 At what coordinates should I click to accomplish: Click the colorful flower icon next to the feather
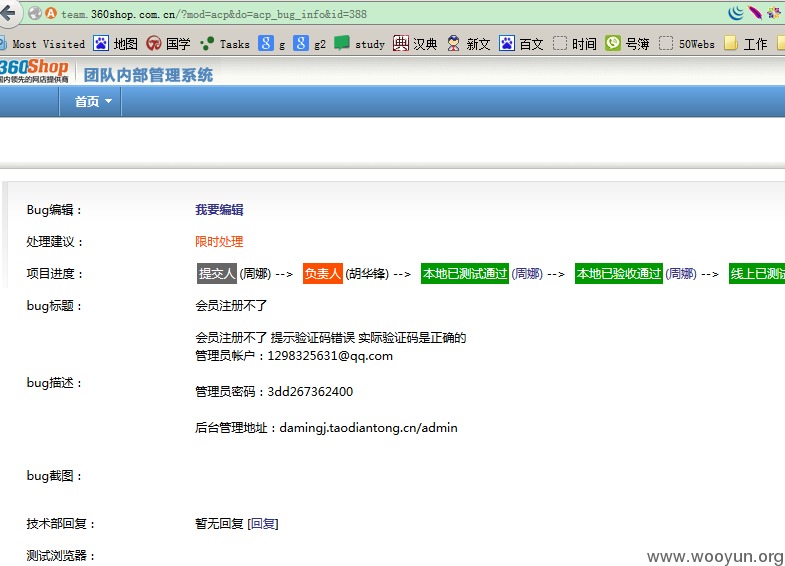click(773, 13)
